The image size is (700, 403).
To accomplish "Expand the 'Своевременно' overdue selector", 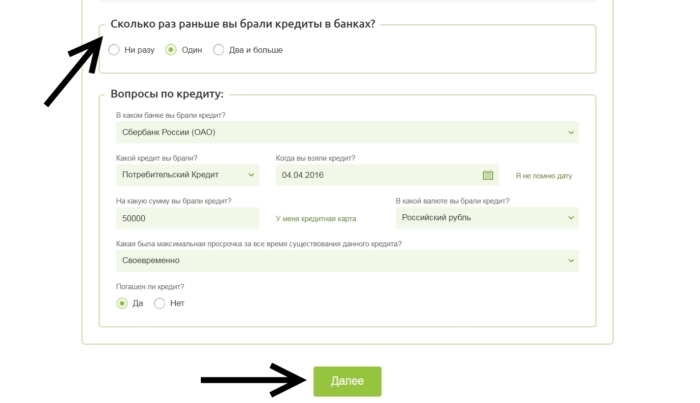I will [x=340, y=261].
